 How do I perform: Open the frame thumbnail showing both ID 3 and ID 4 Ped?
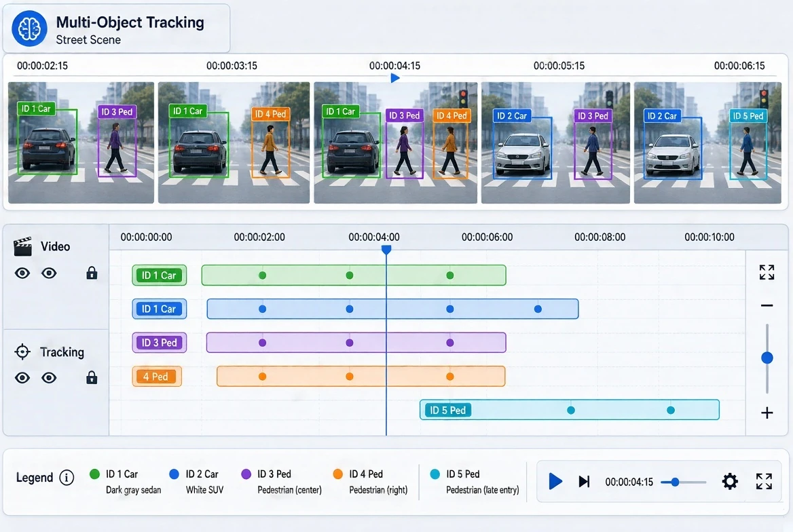(396, 142)
